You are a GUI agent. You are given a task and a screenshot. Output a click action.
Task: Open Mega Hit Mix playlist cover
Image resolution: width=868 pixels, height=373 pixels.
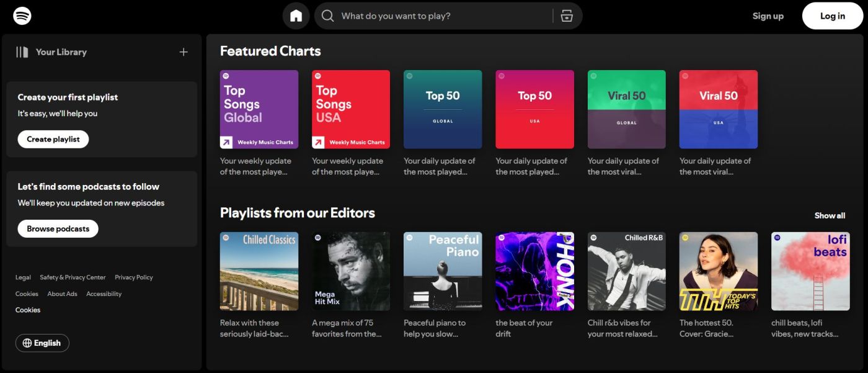coord(351,271)
